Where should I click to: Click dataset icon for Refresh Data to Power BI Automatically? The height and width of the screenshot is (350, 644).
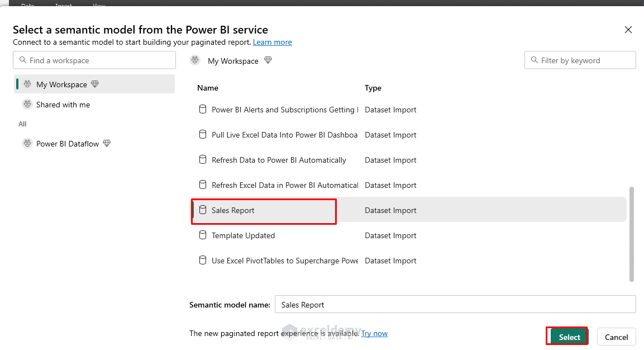pos(203,159)
